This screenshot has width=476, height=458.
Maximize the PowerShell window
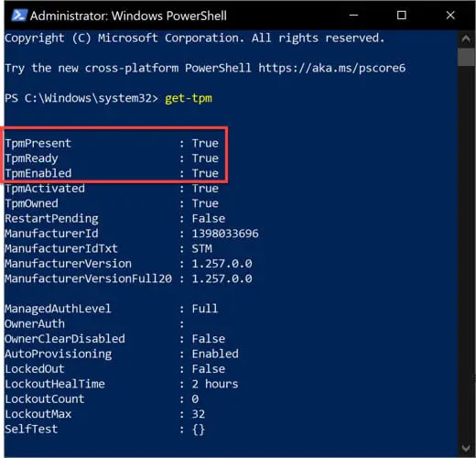click(401, 15)
